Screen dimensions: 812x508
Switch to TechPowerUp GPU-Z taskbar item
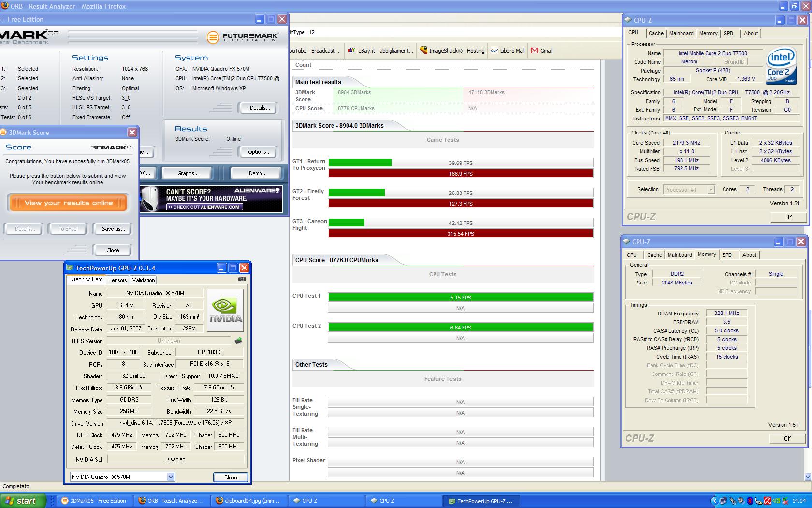click(481, 501)
